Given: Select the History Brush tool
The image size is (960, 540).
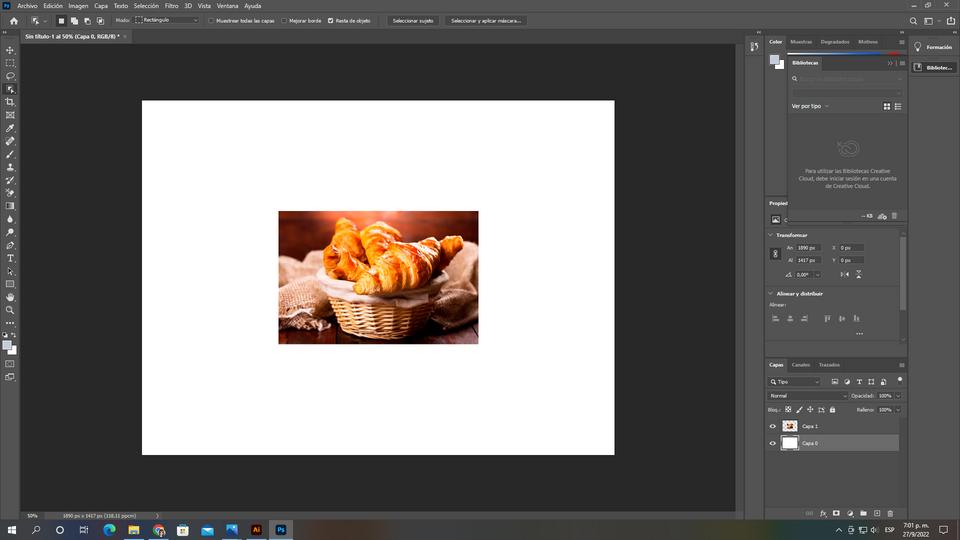Looking at the screenshot, I should coord(10,180).
